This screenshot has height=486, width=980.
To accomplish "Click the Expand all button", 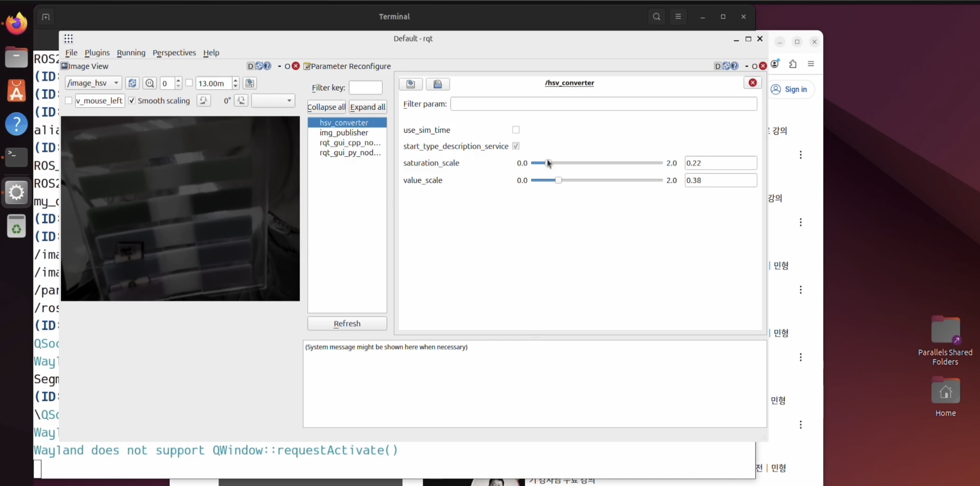I will 367,107.
